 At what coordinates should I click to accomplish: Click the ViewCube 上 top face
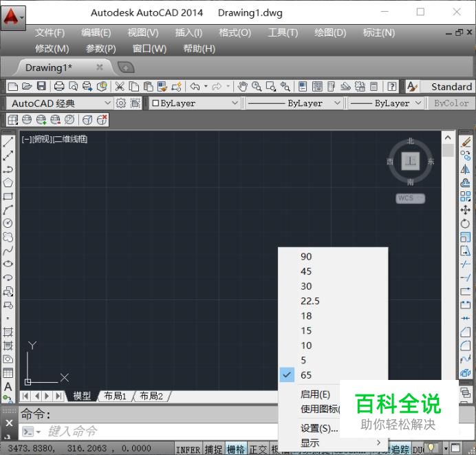[x=411, y=161]
